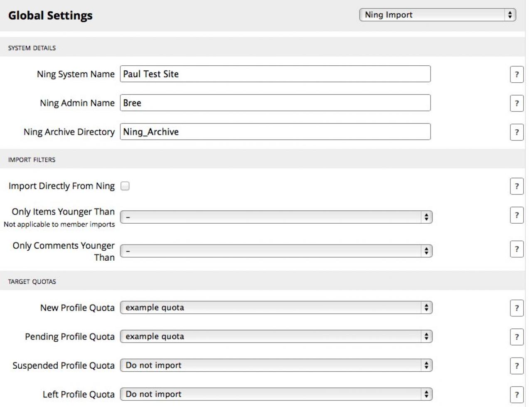
Task: Click the Ning Archive Directory input
Action: [x=275, y=132]
